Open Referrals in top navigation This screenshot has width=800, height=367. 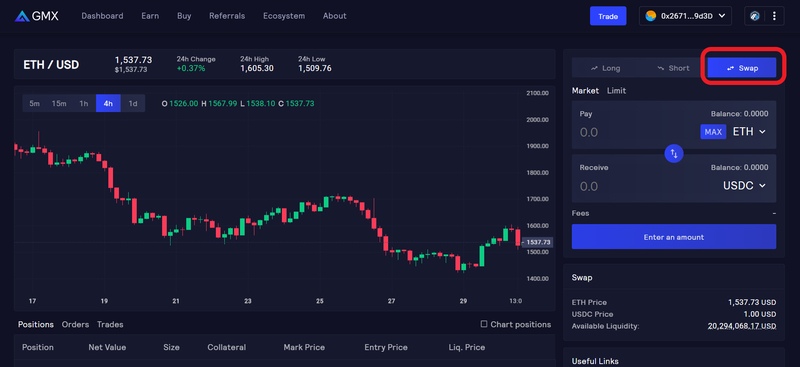(x=227, y=16)
